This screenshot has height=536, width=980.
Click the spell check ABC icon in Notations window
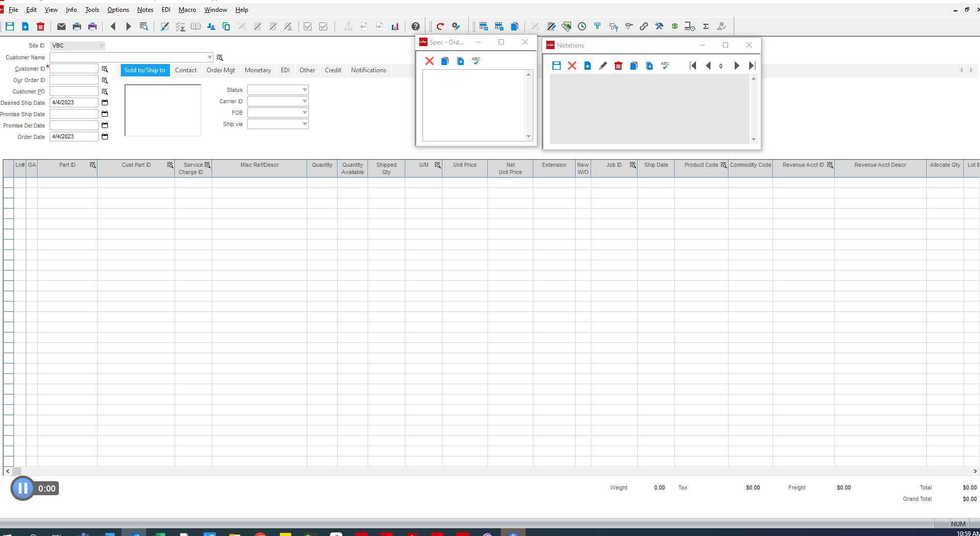665,66
